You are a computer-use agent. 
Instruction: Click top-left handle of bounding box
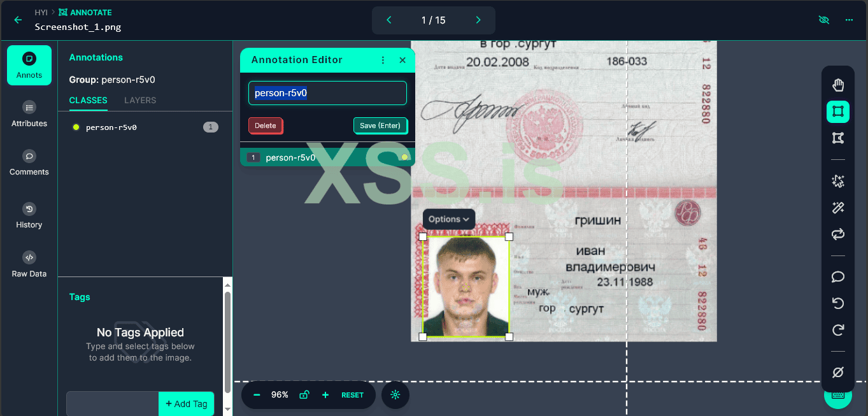click(423, 236)
